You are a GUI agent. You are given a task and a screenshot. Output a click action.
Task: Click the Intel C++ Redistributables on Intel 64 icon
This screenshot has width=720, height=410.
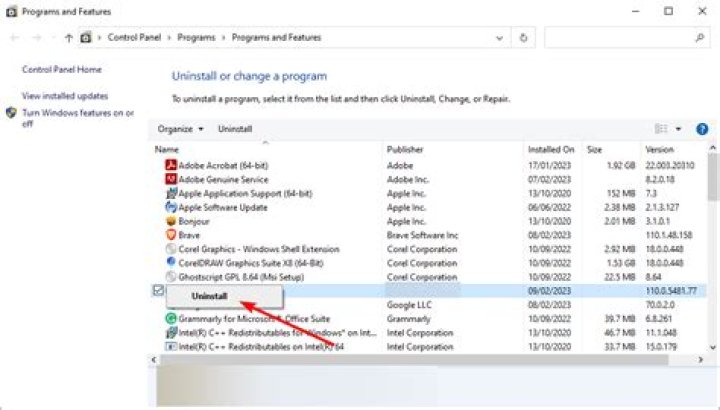171,347
